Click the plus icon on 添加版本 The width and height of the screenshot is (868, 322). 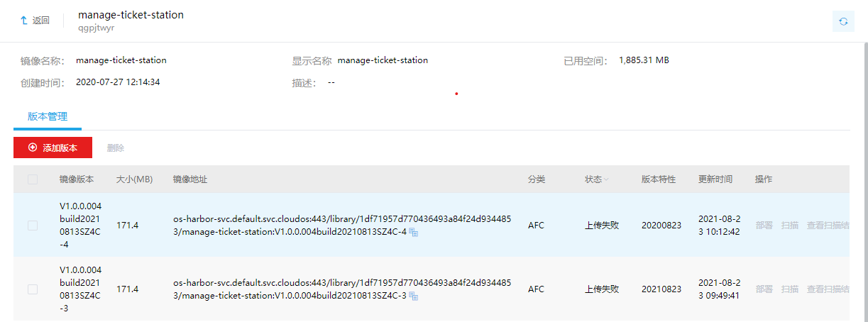click(x=33, y=148)
